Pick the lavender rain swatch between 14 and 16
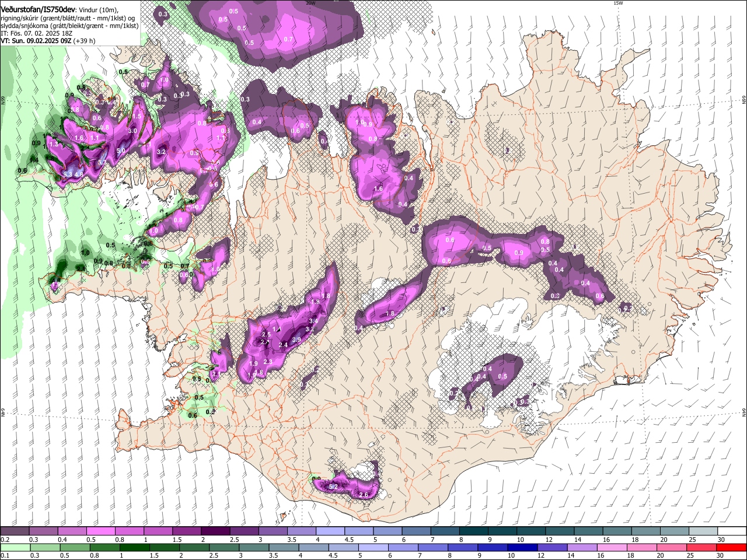Viewport: 747px width, 560px height. [581, 547]
